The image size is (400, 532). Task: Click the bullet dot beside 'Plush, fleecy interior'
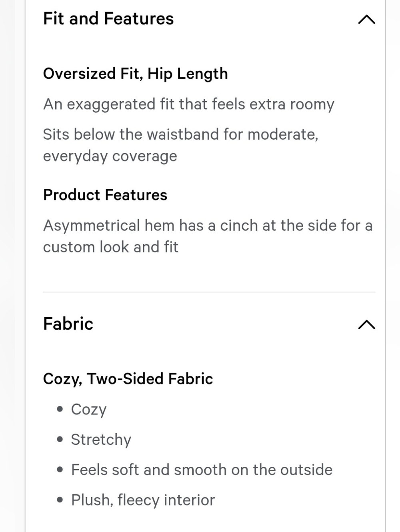tap(60, 500)
